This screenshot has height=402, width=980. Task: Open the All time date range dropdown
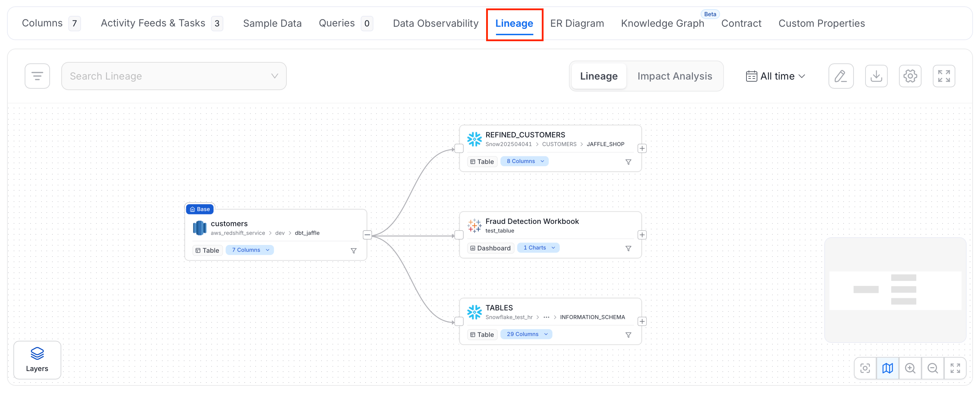[775, 76]
